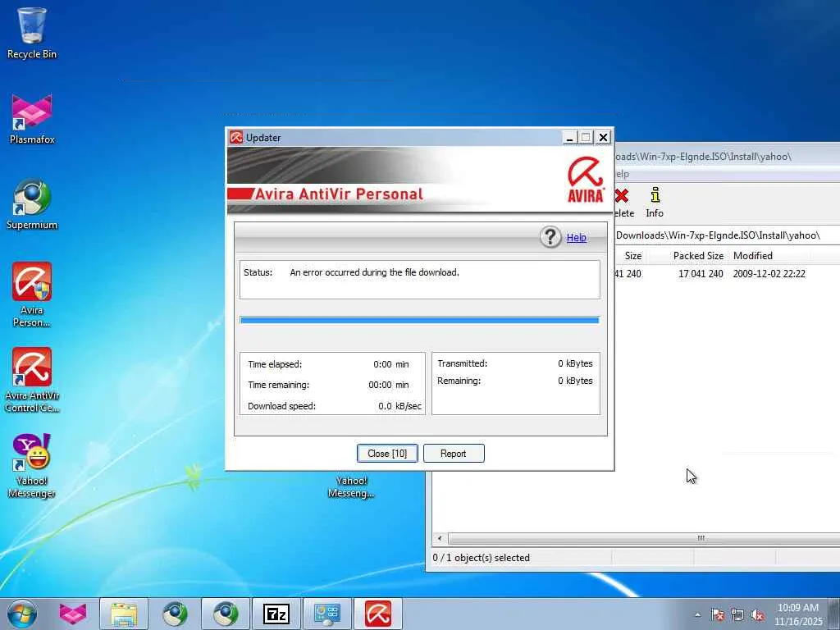Click the Info icon in 7-Zip toolbar
840x630 pixels.
click(655, 202)
